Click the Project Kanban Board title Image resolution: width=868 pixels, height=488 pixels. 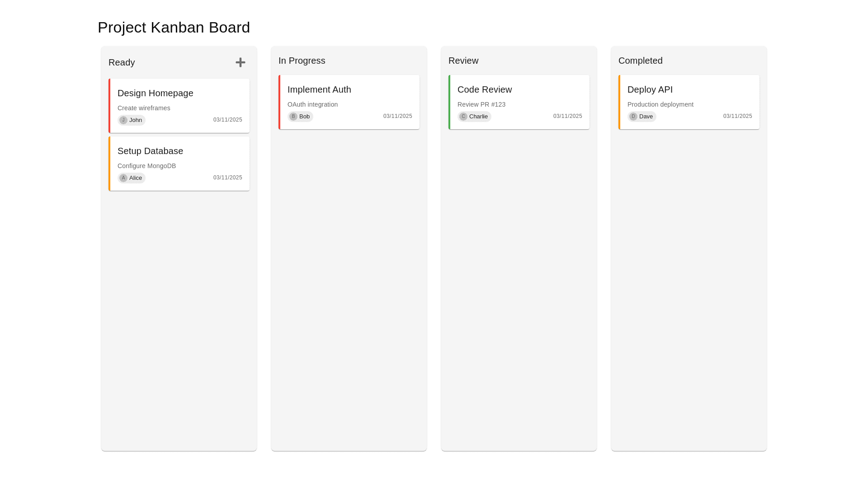(x=174, y=28)
